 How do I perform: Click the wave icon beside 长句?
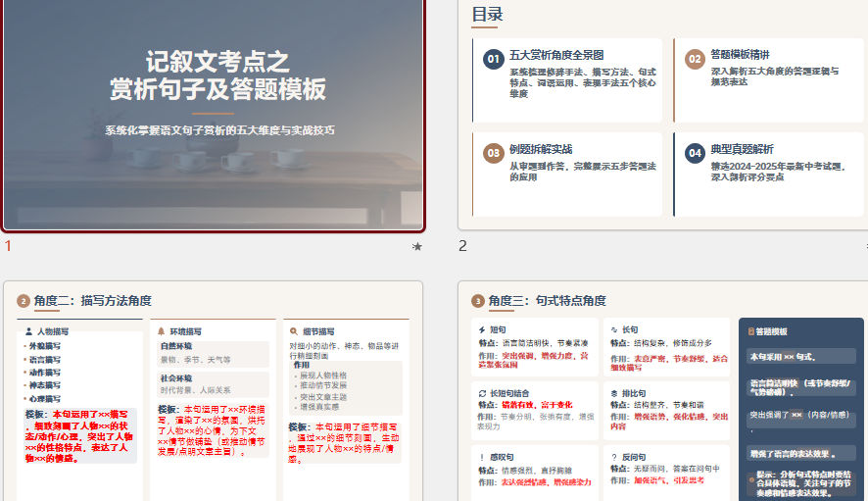click(x=613, y=330)
